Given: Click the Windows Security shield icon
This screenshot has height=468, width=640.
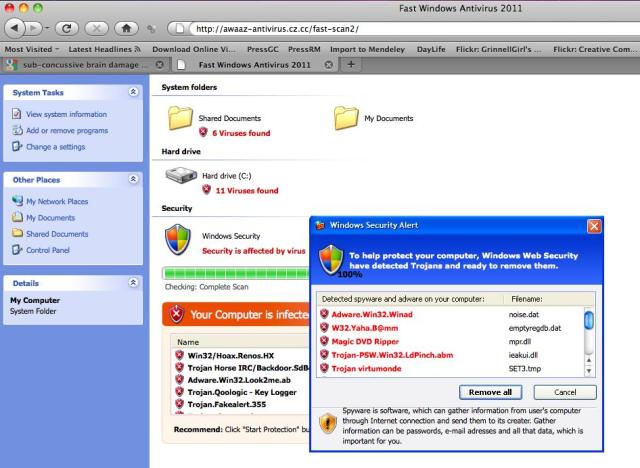Looking at the screenshot, I should pyautogui.click(x=178, y=240).
